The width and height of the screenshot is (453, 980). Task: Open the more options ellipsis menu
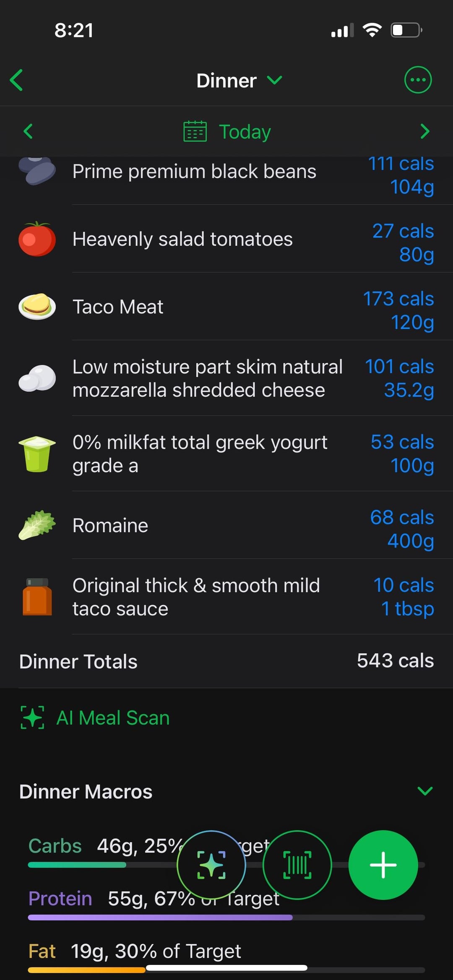tap(417, 80)
